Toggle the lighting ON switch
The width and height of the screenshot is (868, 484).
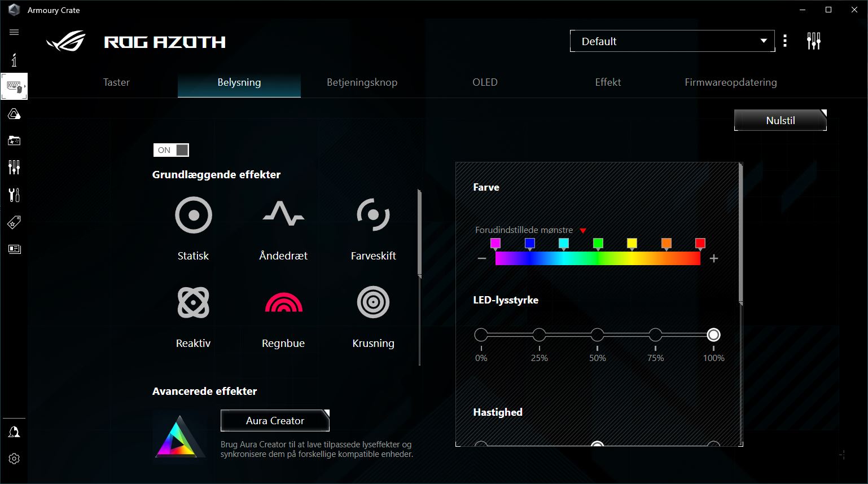point(171,150)
